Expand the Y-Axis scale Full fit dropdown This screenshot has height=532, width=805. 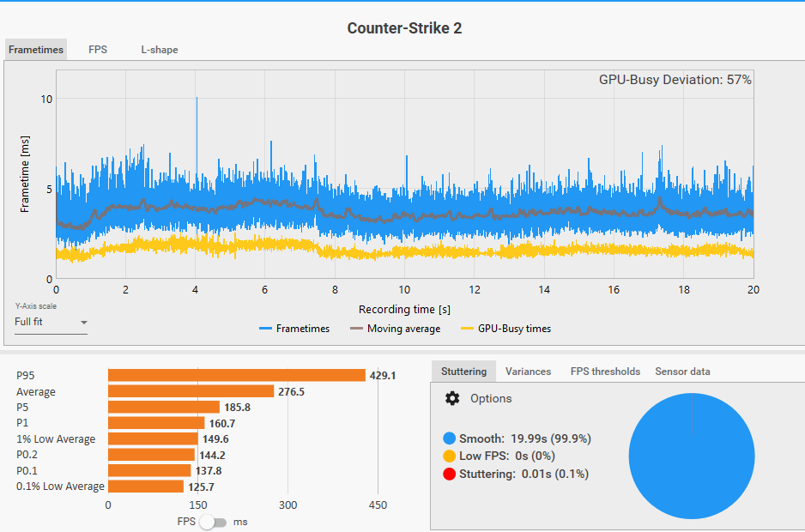[x=51, y=323]
